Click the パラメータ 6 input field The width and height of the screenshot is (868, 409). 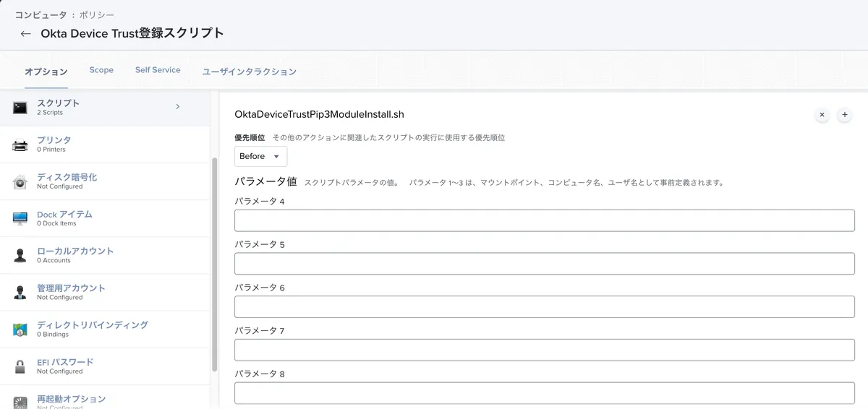(x=545, y=307)
